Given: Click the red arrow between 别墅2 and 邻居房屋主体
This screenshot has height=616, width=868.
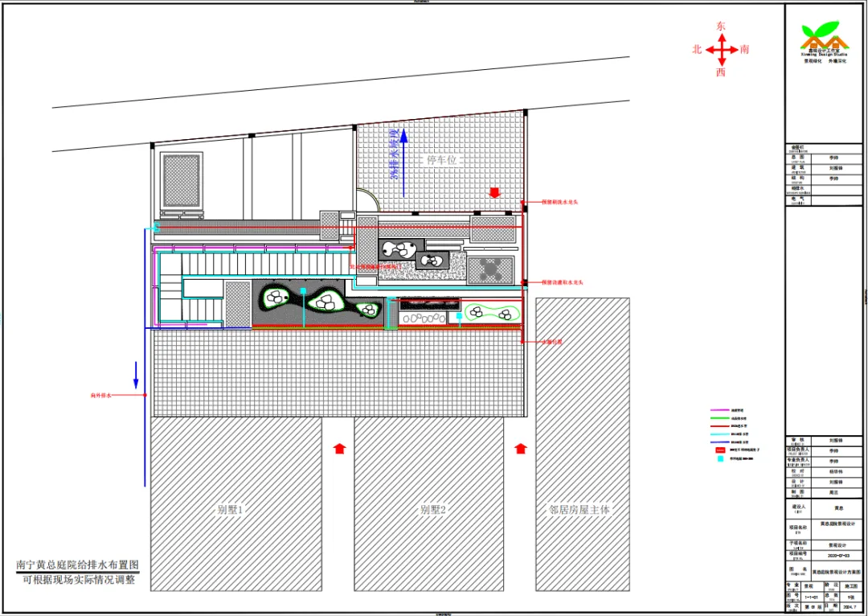Looking at the screenshot, I should [520, 448].
